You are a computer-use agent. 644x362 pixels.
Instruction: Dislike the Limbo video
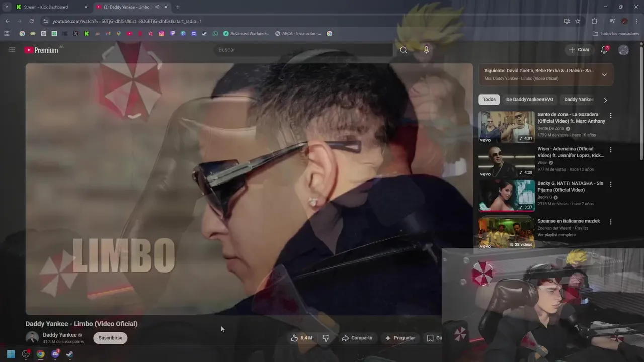pos(326,338)
